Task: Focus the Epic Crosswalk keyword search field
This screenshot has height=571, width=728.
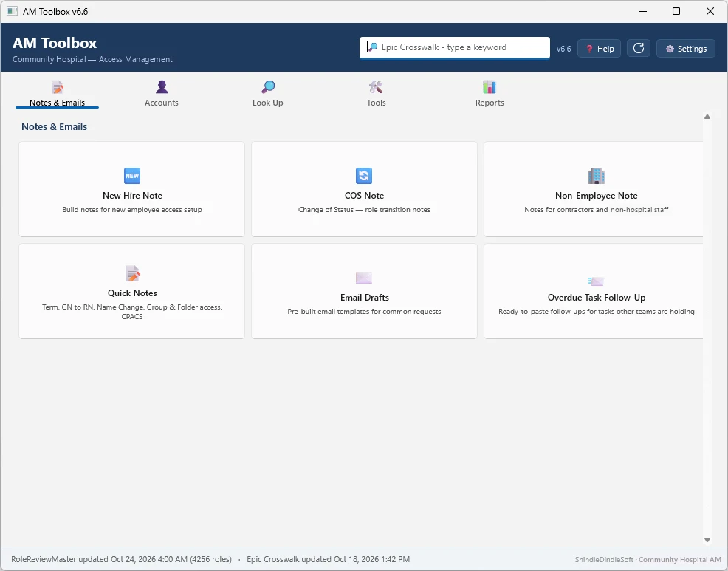Action: tap(455, 47)
